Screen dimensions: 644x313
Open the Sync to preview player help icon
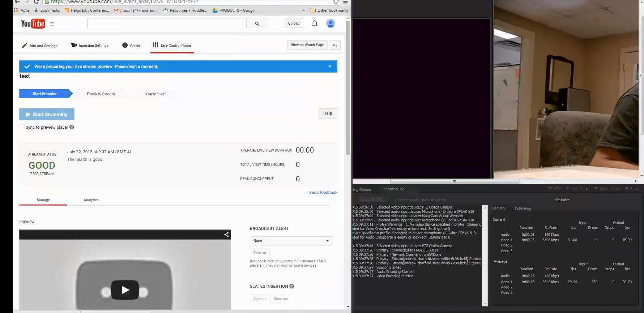pyautogui.click(x=72, y=127)
